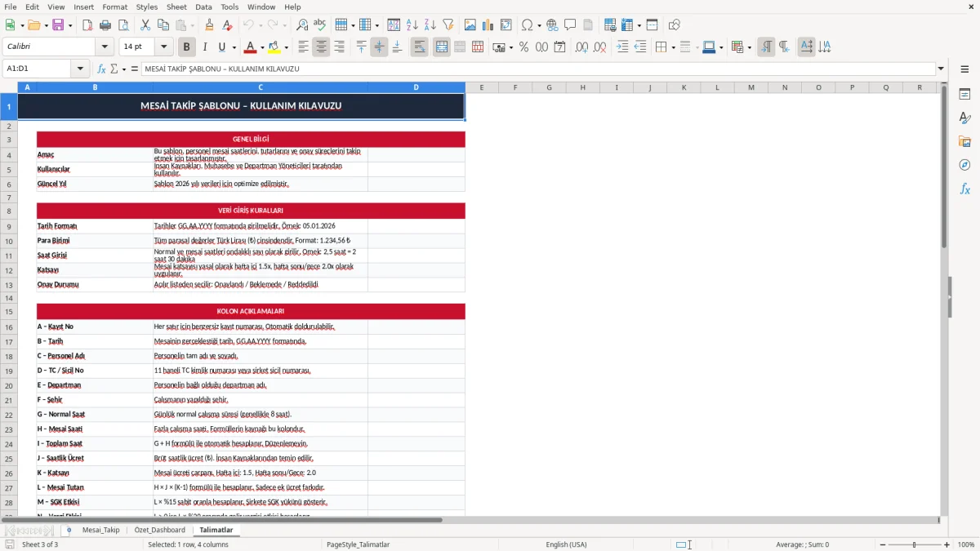Select Clone Formatting paintbrush
The height and width of the screenshot is (551, 980).
tap(209, 25)
